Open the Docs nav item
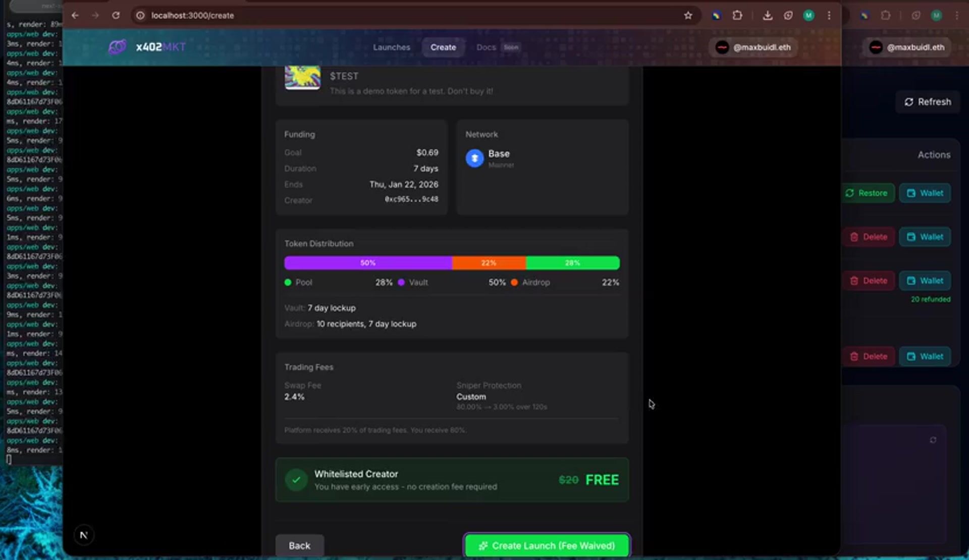Viewport: 969px width, 560px height. coord(486,47)
